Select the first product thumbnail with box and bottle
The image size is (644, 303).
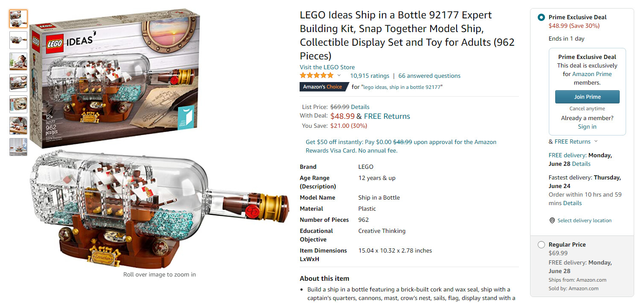tap(18, 19)
